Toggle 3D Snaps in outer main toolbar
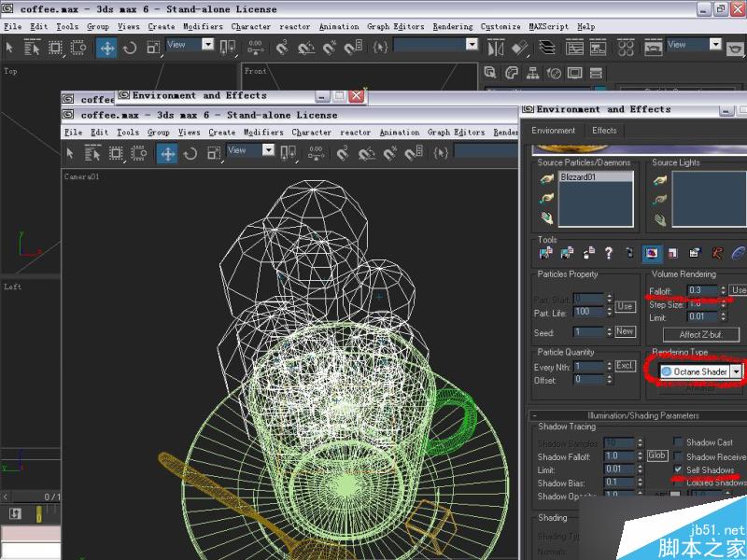Viewport: 747px width, 560px height. tap(282, 48)
